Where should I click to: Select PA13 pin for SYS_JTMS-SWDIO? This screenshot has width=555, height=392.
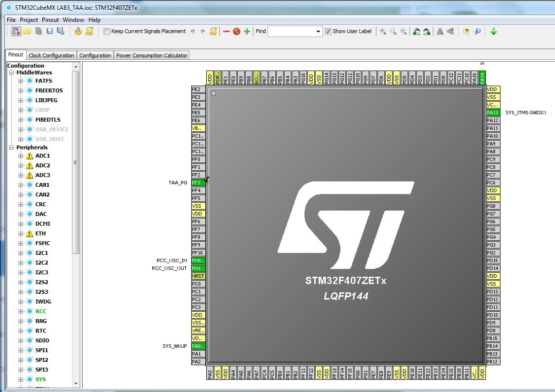click(493, 112)
